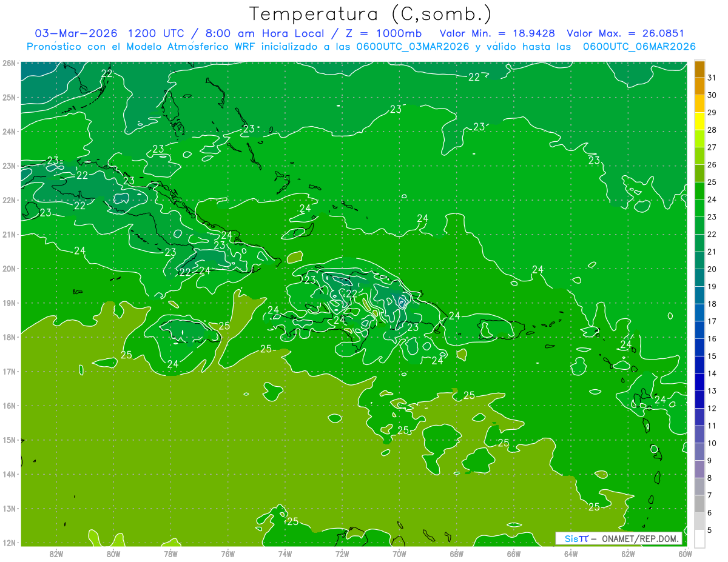This screenshot has height=562, width=728.
Task: Click the 31 value on the color scale
Action: (712, 78)
